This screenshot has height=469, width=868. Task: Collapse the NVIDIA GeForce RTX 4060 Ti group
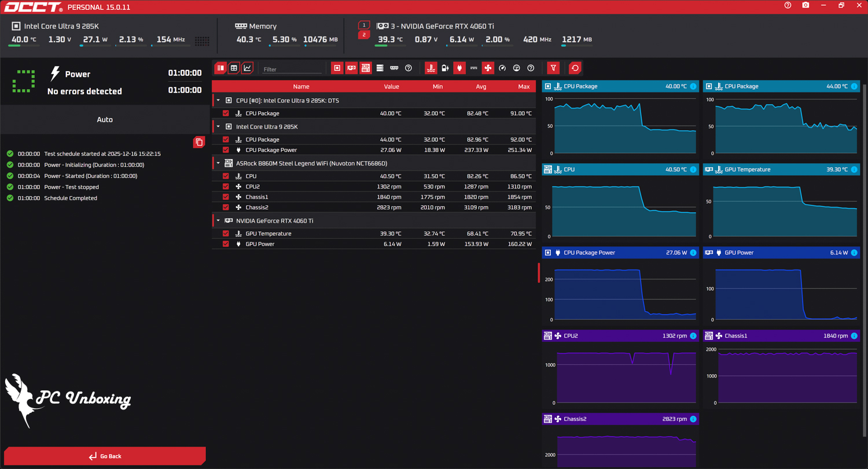[x=218, y=221]
